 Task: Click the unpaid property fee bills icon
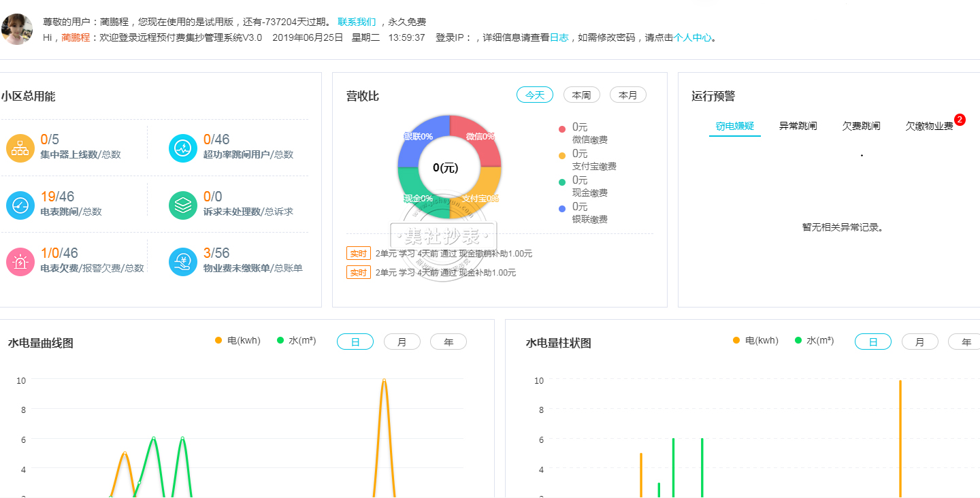(182, 262)
